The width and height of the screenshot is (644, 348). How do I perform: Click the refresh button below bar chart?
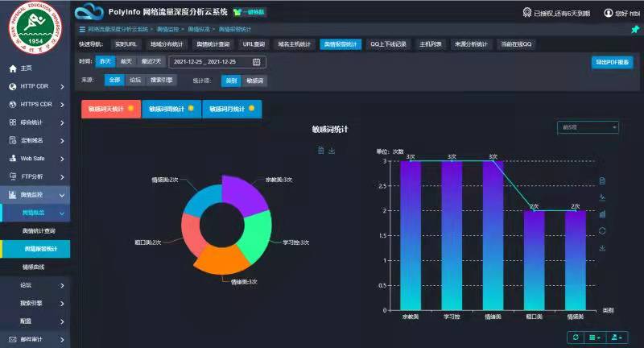click(576, 337)
